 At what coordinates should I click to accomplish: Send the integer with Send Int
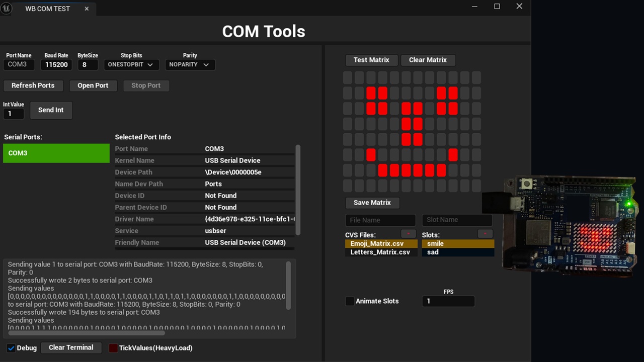pos(51,110)
